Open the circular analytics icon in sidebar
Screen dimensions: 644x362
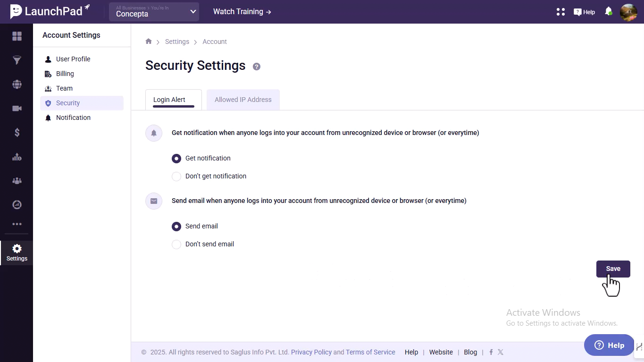point(17,204)
